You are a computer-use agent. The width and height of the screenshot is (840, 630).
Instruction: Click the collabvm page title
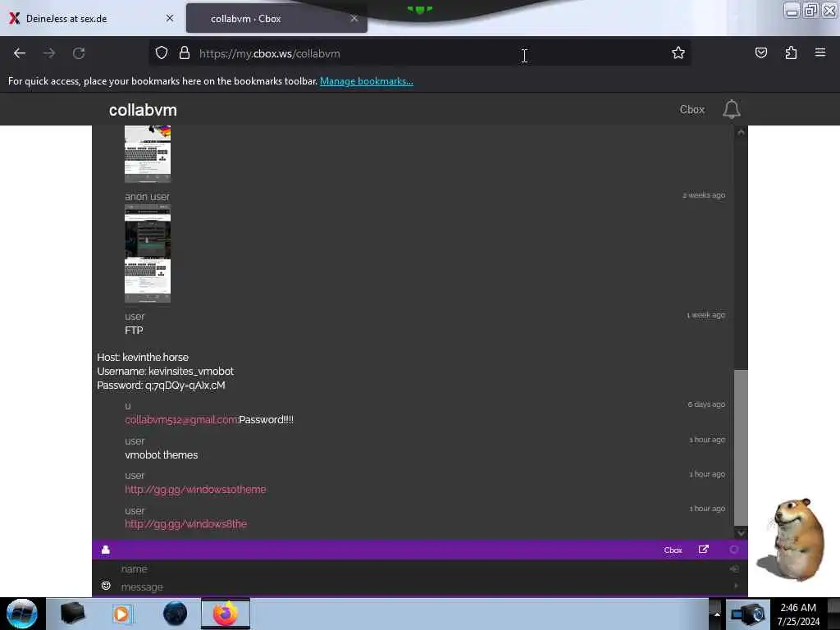tap(143, 110)
